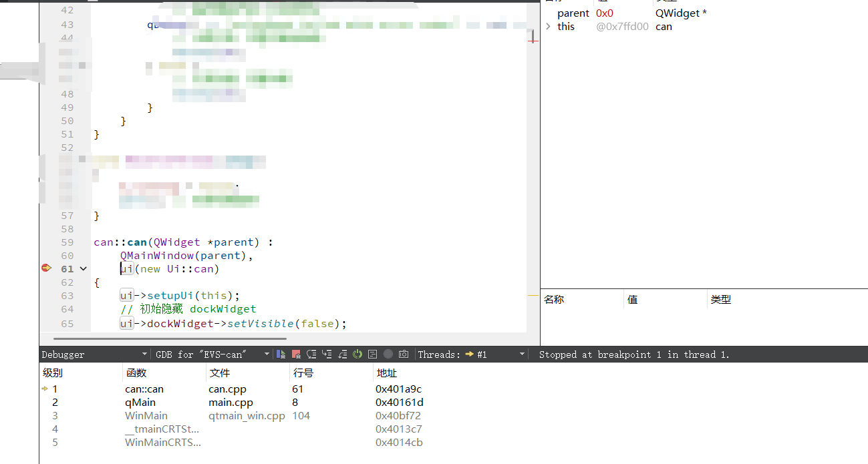Collapse the code fold arrow at line 61
The width and height of the screenshot is (868, 464).
click(x=84, y=268)
